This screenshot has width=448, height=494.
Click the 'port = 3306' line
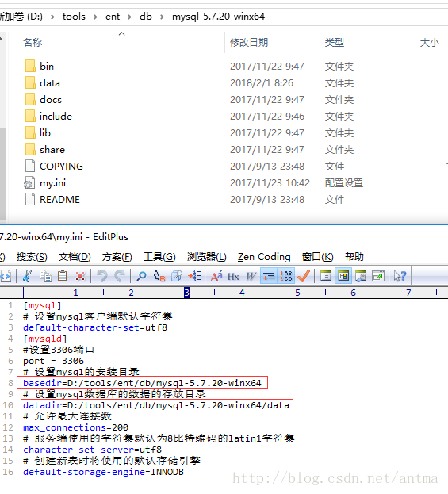53,361
